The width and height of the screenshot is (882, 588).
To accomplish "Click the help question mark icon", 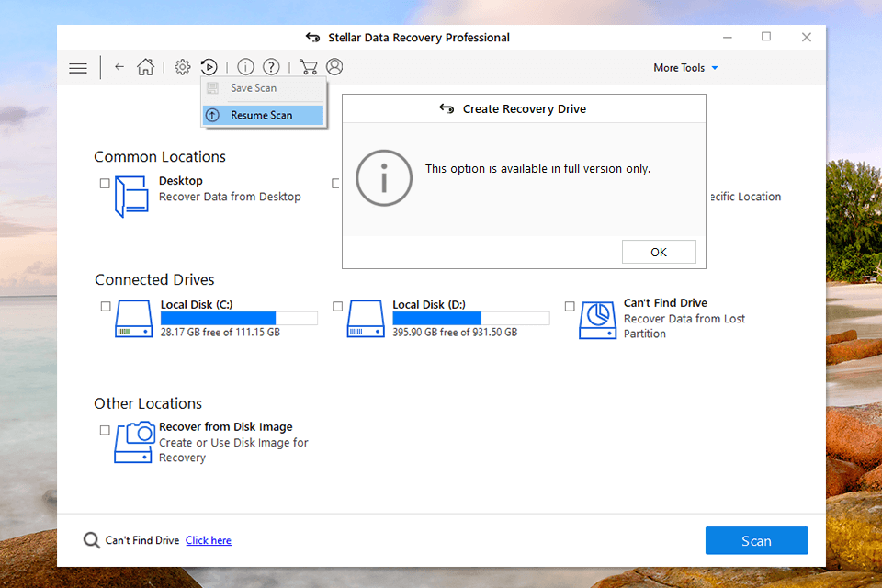I will (271, 67).
